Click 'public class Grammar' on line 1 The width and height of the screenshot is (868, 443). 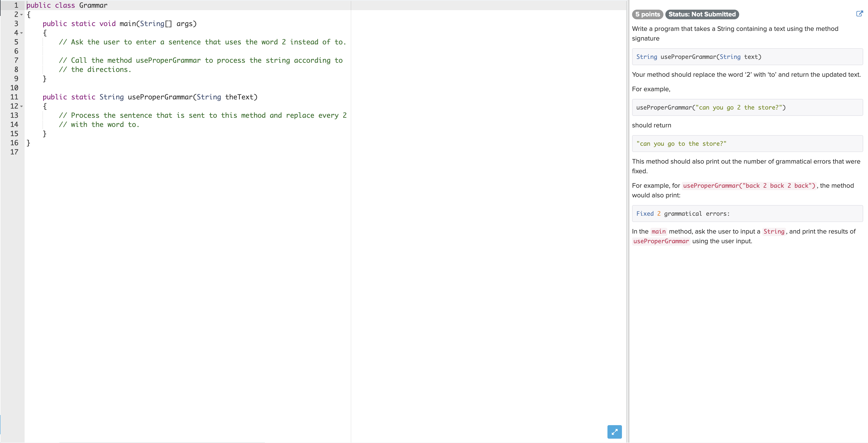[67, 5]
